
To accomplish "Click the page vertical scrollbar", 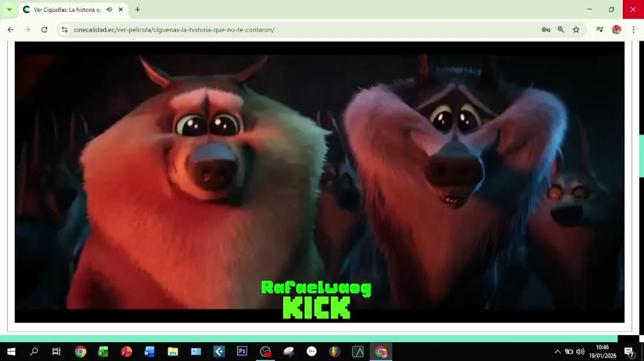I will [641, 155].
